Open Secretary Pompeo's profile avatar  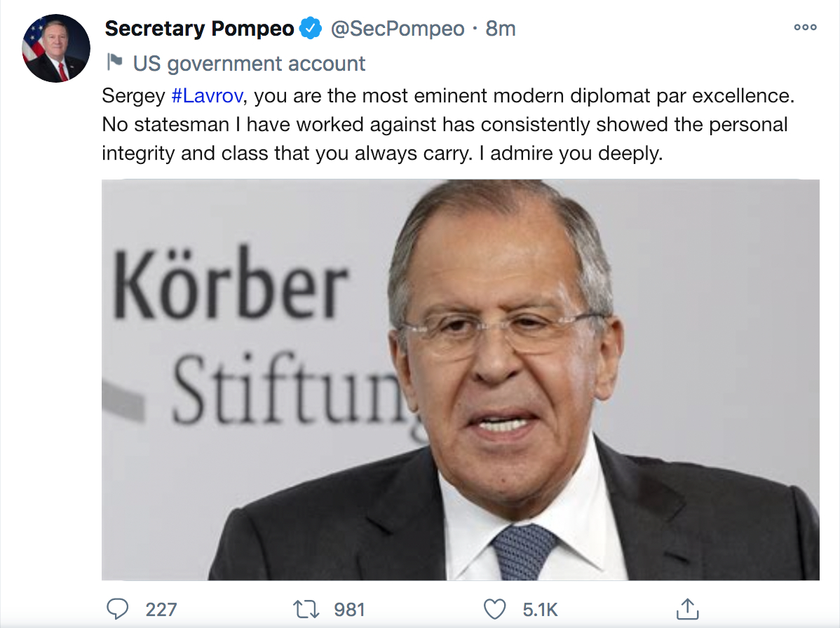click(57, 47)
